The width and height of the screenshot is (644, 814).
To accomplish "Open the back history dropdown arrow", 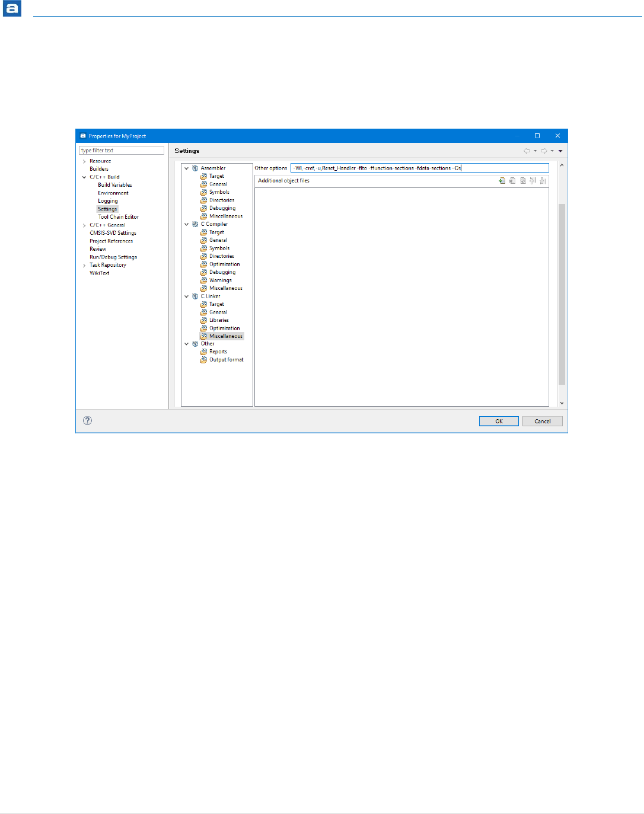I will 535,151.
